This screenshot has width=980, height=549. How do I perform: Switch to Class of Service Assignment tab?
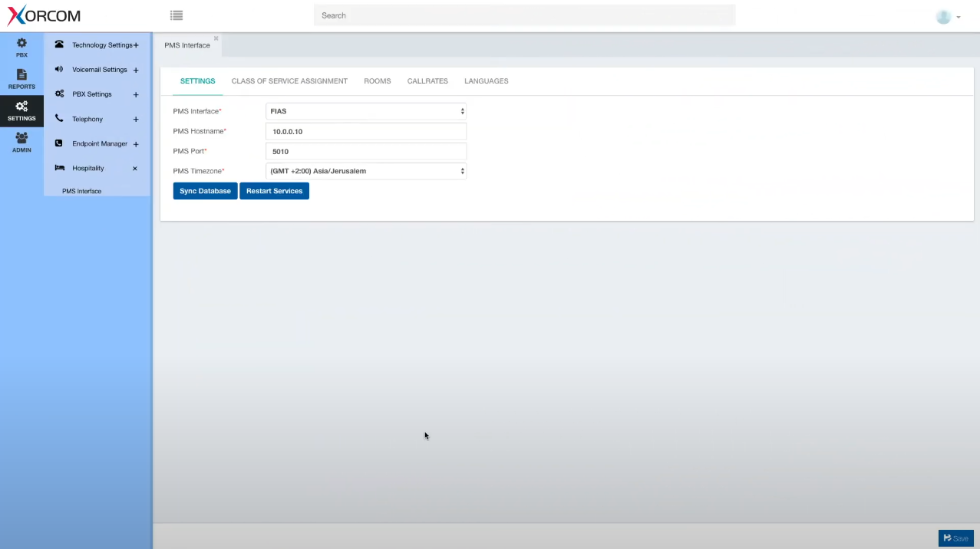point(289,81)
